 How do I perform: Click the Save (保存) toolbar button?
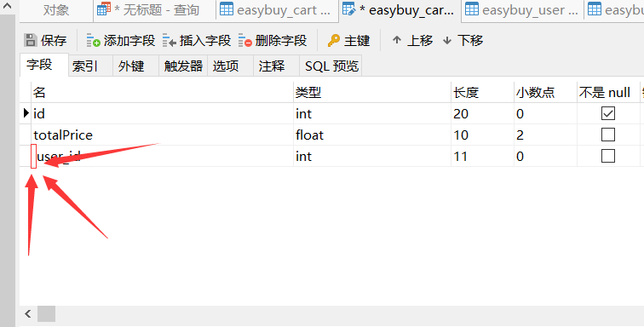45,40
